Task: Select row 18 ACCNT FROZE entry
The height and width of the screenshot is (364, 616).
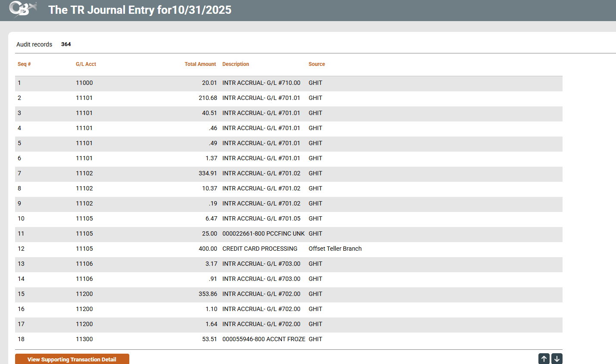Action: click(263, 339)
